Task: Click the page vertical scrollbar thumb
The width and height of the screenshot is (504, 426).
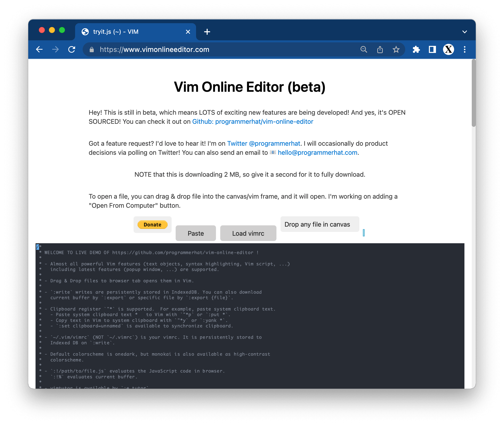Action: pyautogui.click(x=473, y=93)
